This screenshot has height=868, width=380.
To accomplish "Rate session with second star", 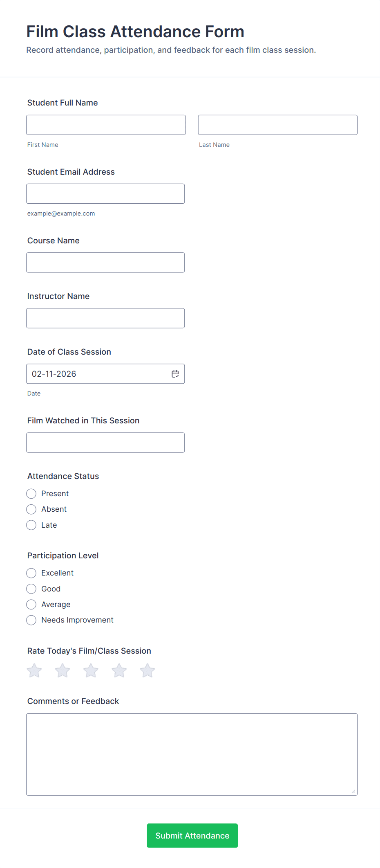I will [x=63, y=671].
